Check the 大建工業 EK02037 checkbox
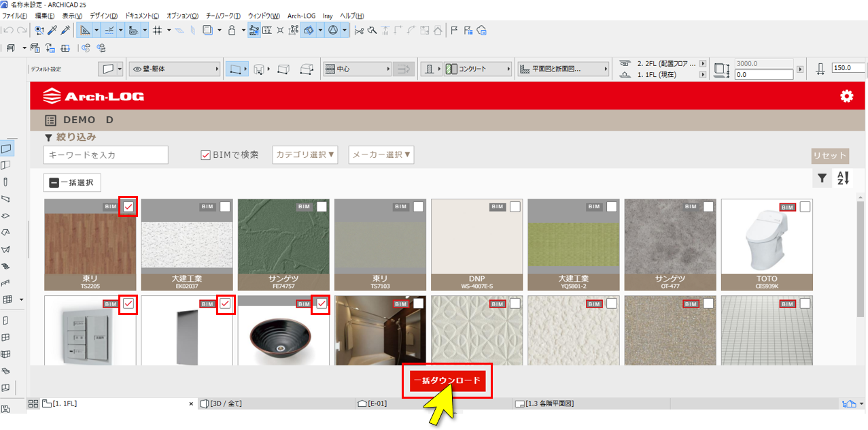Image resolution: width=868 pixels, height=430 pixels. (225, 207)
